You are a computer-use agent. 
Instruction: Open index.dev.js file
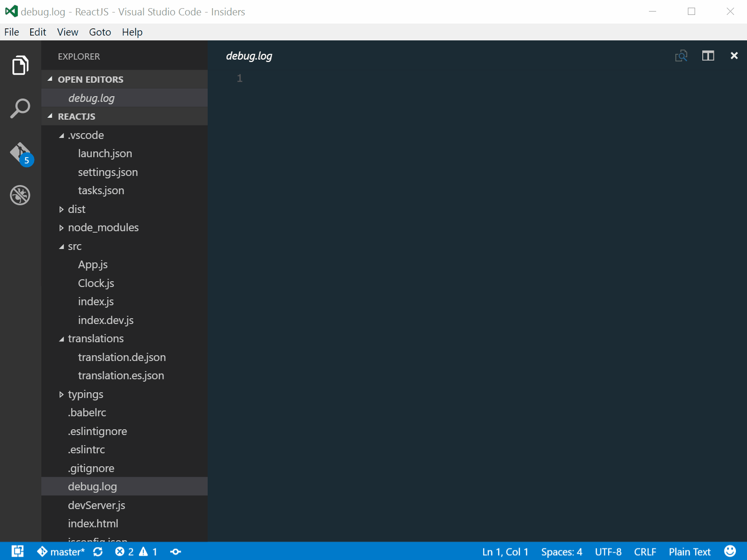[x=124, y=320]
